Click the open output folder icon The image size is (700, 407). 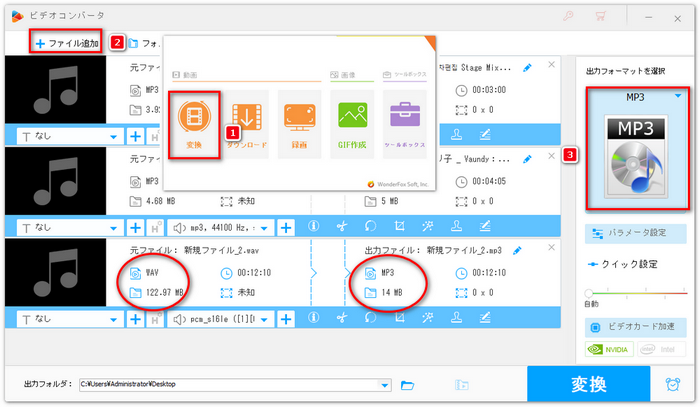point(408,385)
